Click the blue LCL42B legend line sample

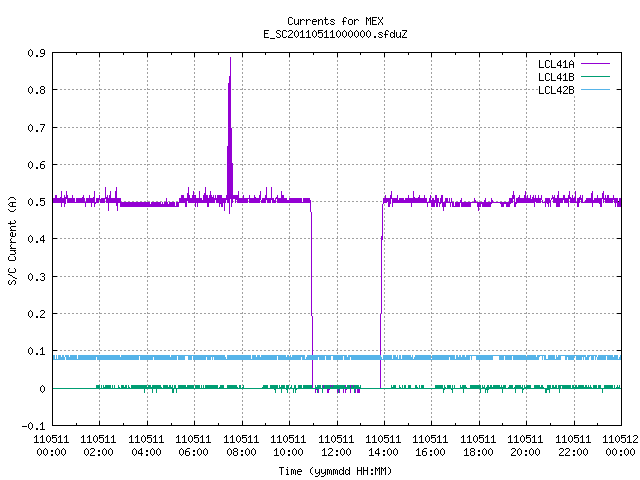click(595, 89)
